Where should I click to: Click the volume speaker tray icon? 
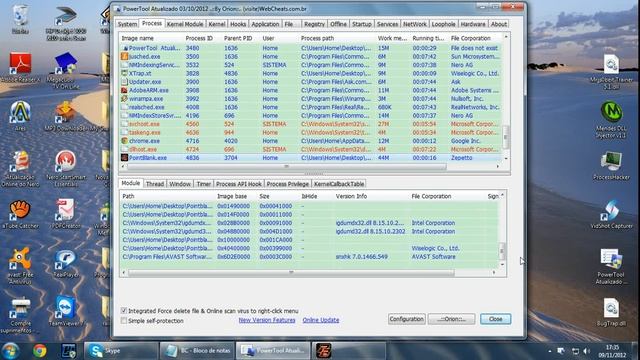[587, 351]
